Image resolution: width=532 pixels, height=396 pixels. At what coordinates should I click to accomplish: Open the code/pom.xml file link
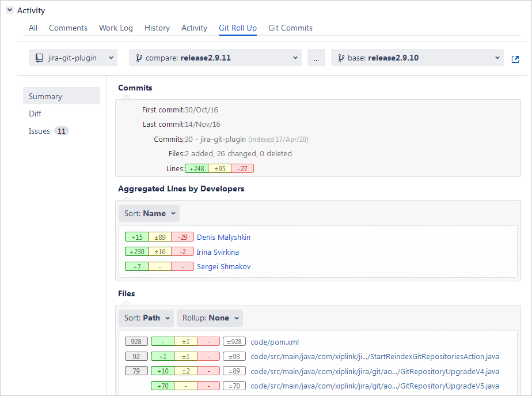click(x=275, y=342)
